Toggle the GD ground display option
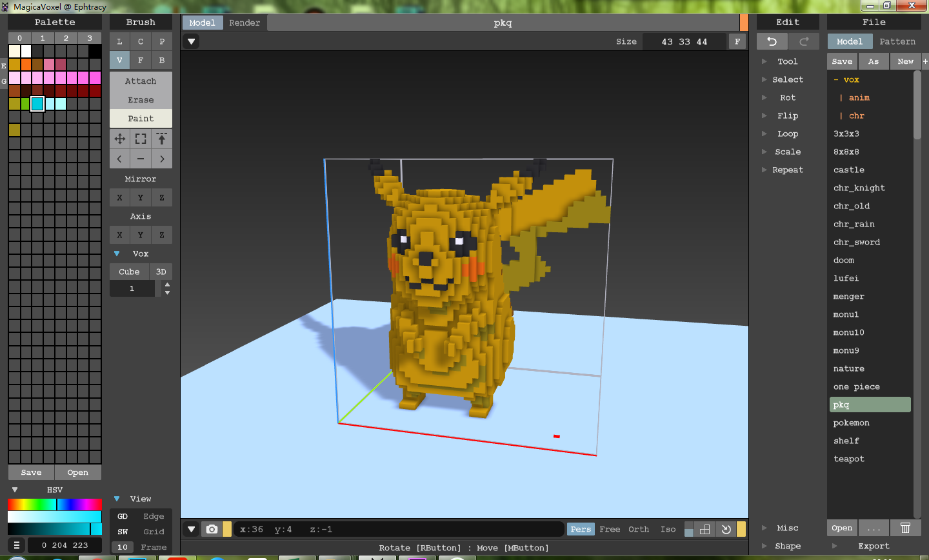929x560 pixels. pos(123,516)
